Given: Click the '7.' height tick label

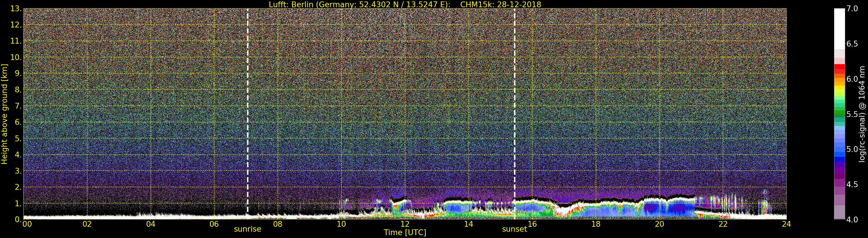Looking at the screenshot, I should [x=18, y=106].
